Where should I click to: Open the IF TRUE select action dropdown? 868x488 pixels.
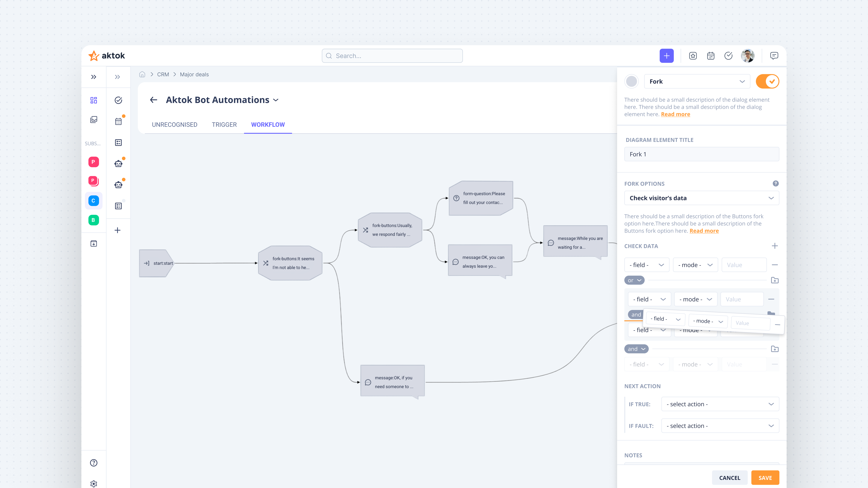coord(720,404)
